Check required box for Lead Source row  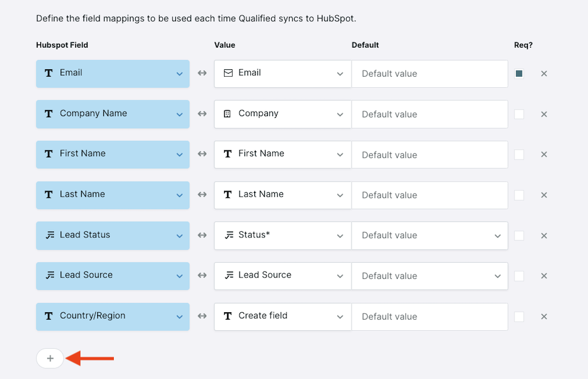pos(519,276)
